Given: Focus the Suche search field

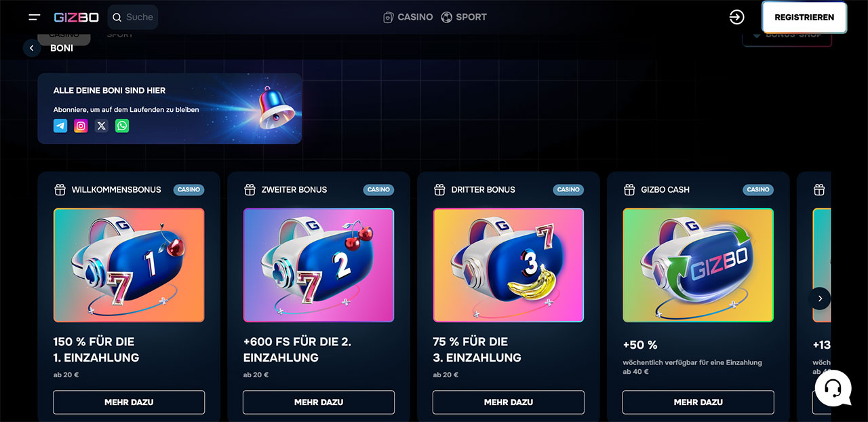Looking at the screenshot, I should point(133,17).
